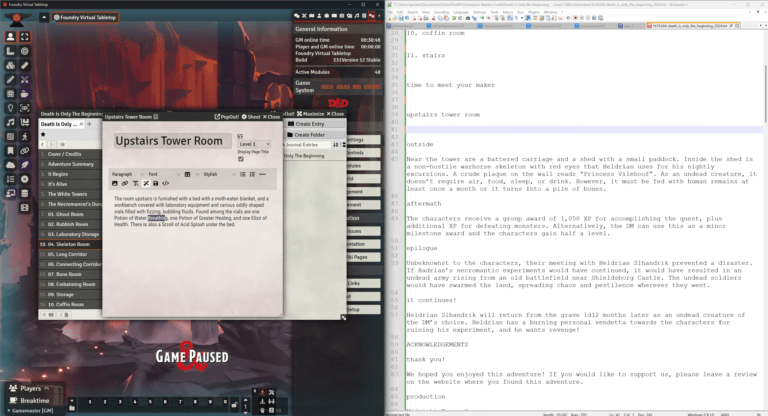Viewport: 768px width, 416px height.
Task: Insert numbered list in journal editor
Action: (252, 174)
